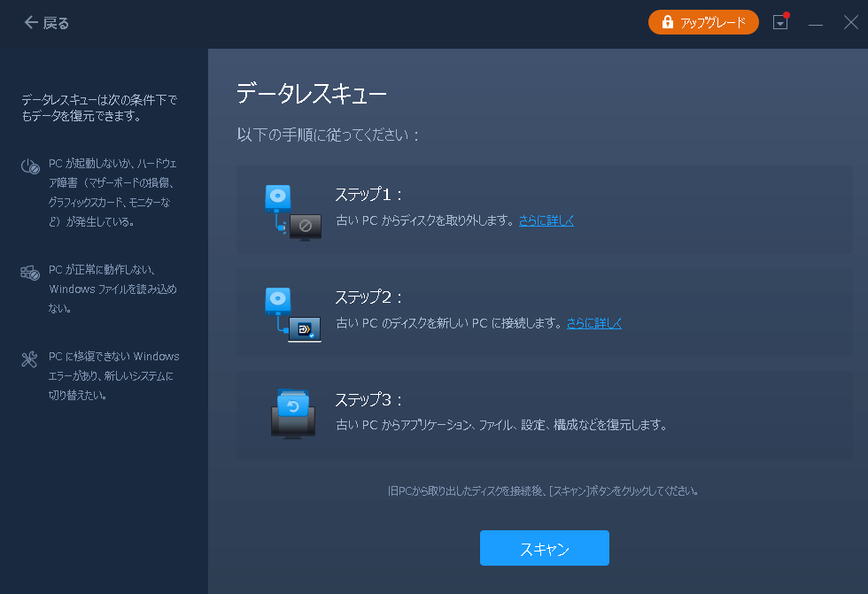Click the disk connection note above the scan button
This screenshot has height=594, width=868.
pyautogui.click(x=544, y=490)
